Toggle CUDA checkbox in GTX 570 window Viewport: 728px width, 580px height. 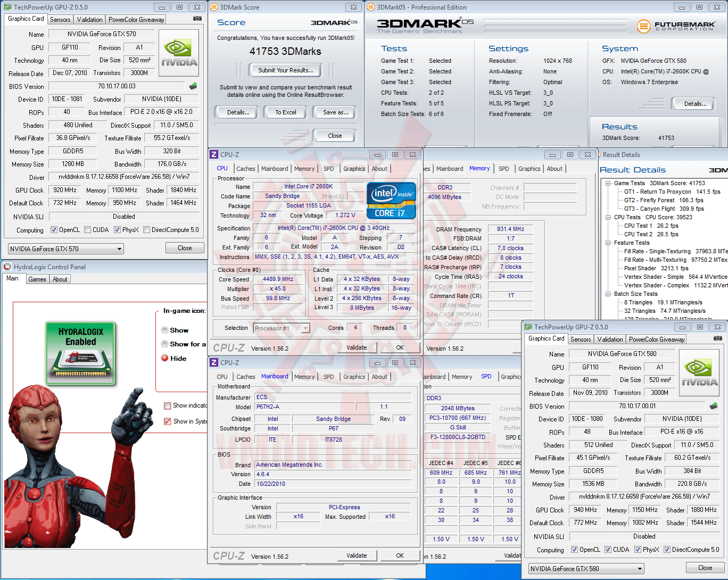(x=87, y=230)
